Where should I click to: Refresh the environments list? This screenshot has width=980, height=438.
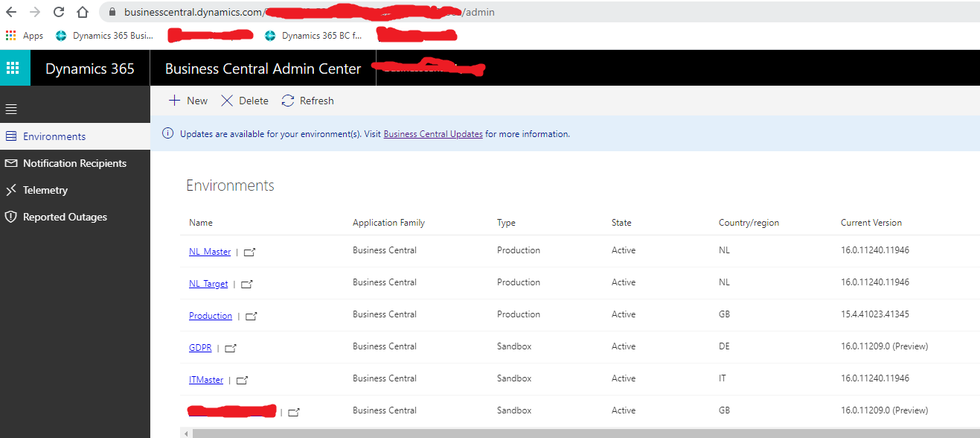click(307, 101)
